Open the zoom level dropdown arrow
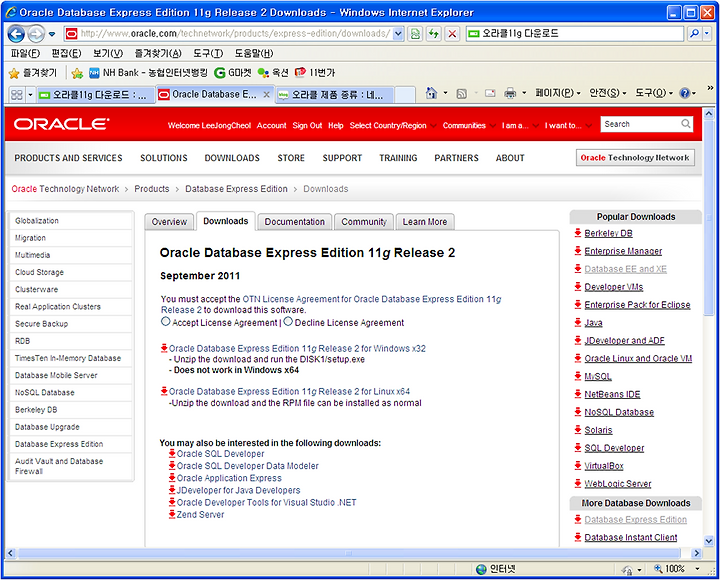720x580 pixels. [698, 569]
